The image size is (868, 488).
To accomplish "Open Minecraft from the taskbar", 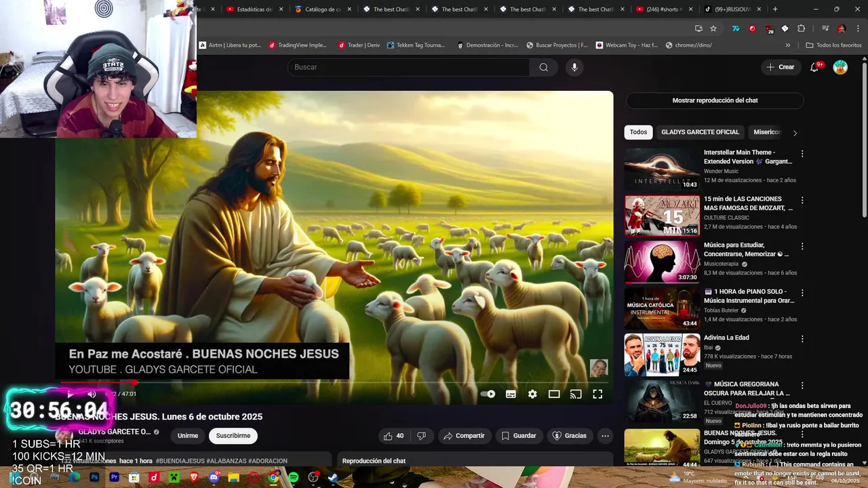I will [x=174, y=477].
